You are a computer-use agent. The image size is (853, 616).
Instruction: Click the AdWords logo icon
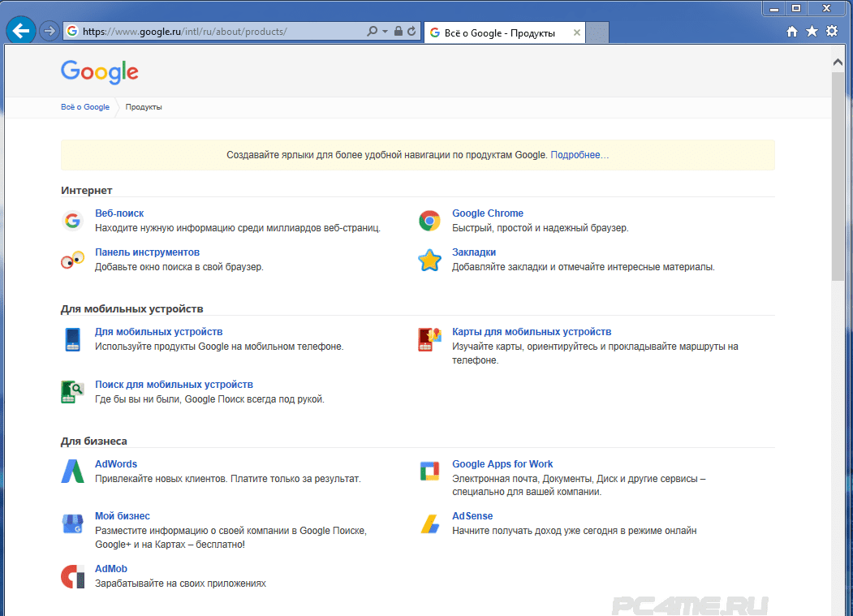click(72, 472)
